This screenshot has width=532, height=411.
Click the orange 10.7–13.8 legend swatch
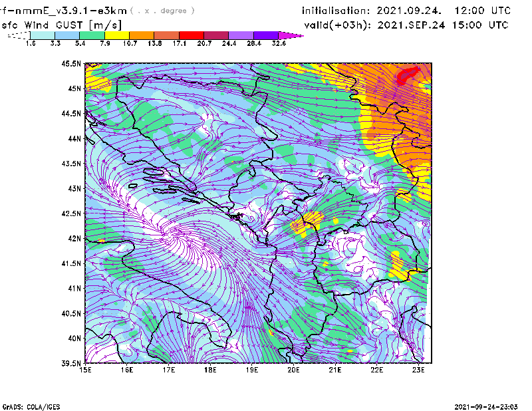(x=142, y=35)
